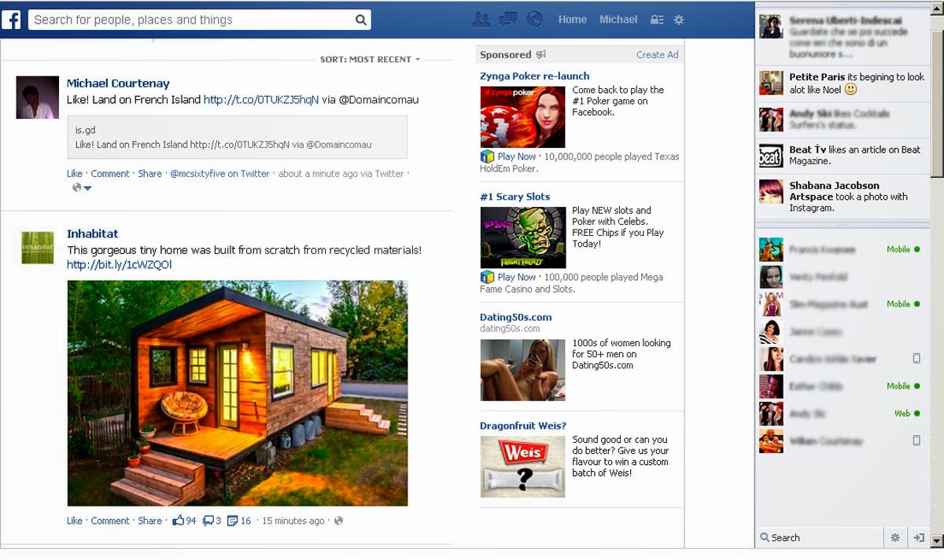Open @mcsixtyfive on Twitter link
The width and height of the screenshot is (944, 560).
tap(219, 174)
